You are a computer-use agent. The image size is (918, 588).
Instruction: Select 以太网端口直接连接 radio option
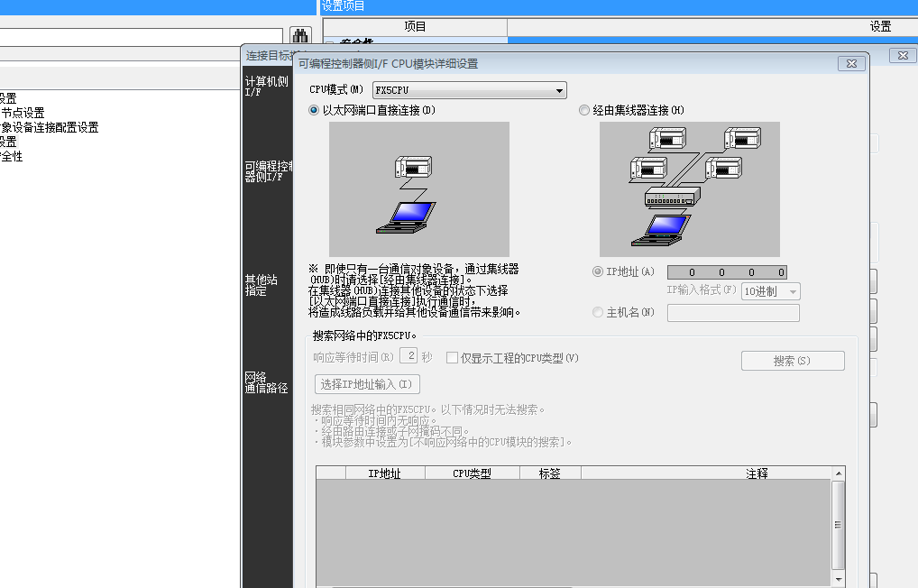tap(314, 110)
